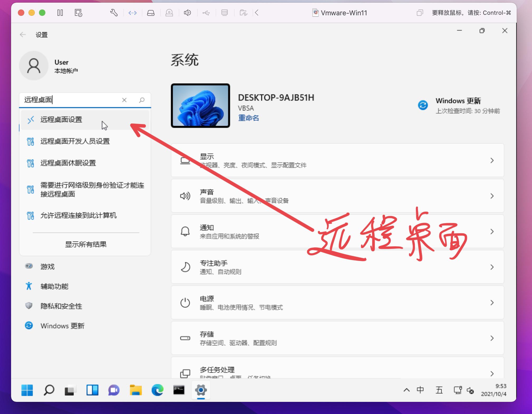This screenshot has height=414, width=532.
Task: Open Microsoft Edge from the taskbar
Action: (157, 391)
